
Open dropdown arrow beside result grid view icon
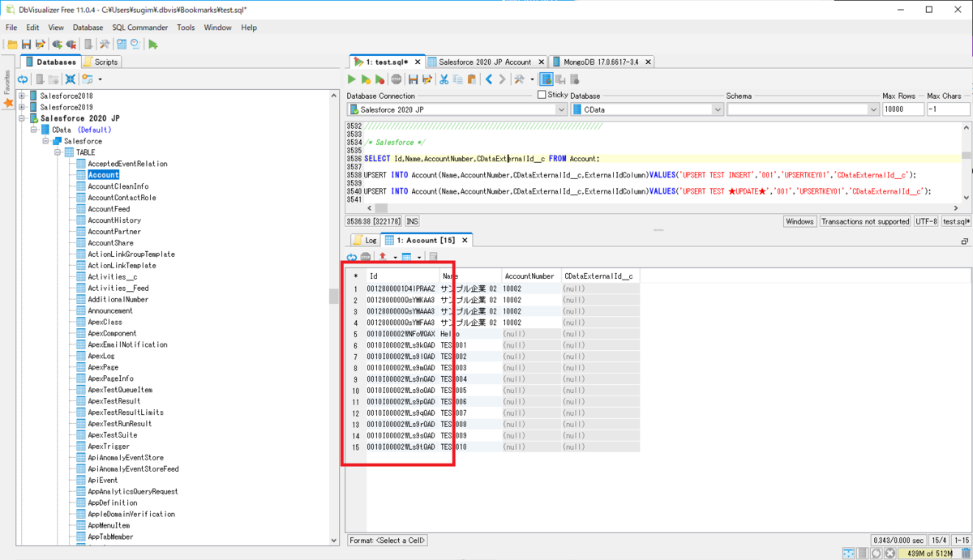(x=418, y=258)
